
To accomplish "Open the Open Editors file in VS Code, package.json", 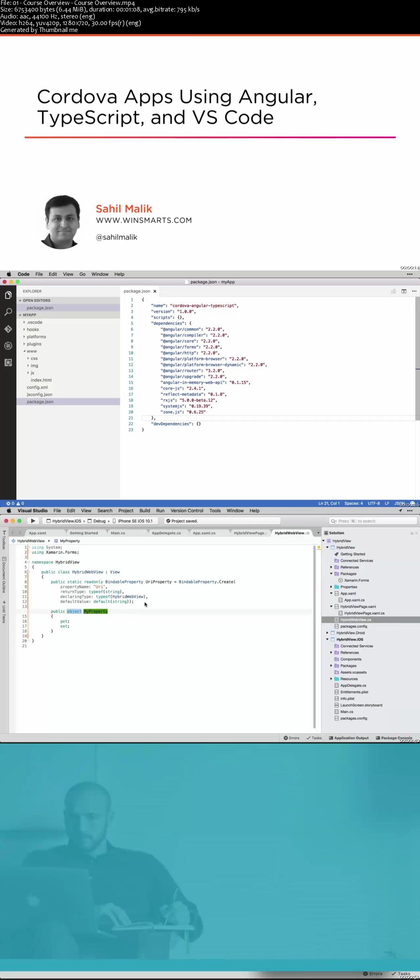I will point(68,308).
